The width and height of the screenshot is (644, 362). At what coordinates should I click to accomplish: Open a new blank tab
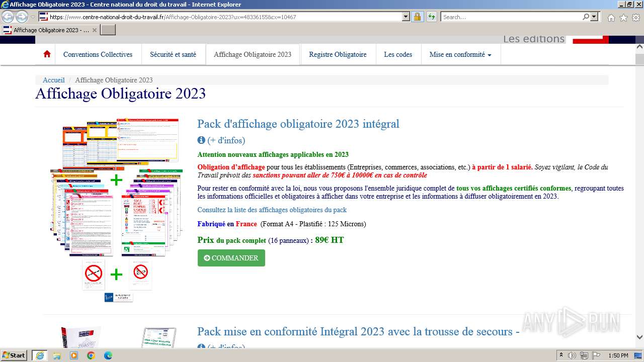click(x=108, y=30)
